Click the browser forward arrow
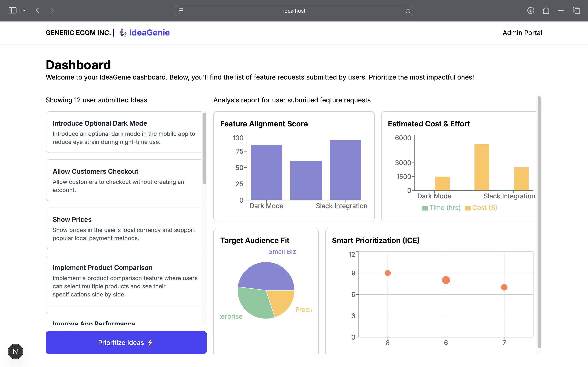The image size is (588, 367). (x=52, y=10)
